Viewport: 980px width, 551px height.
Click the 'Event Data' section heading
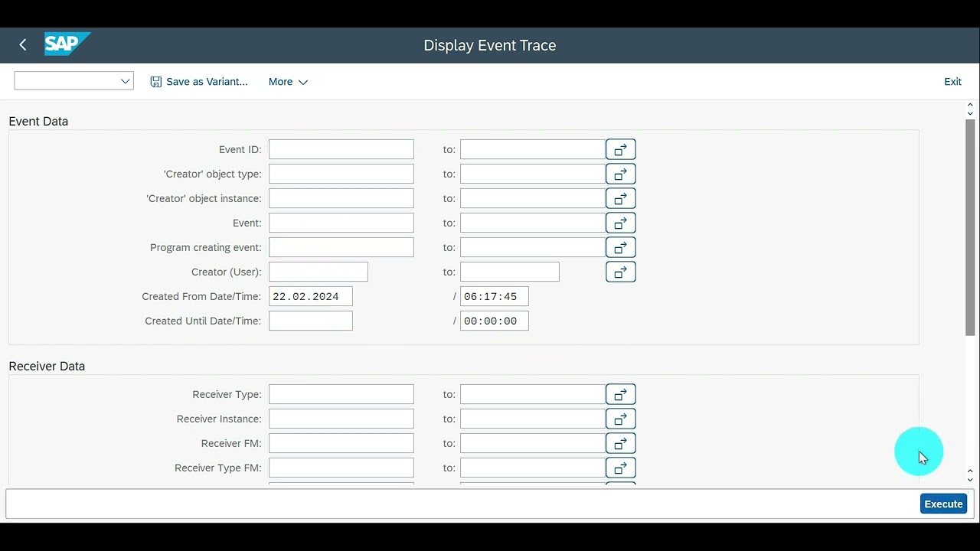pos(38,121)
